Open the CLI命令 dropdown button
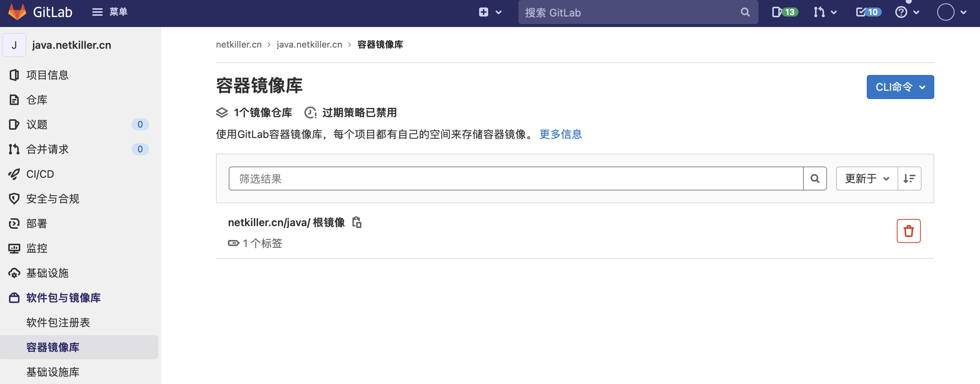This screenshot has width=980, height=384. [x=900, y=87]
